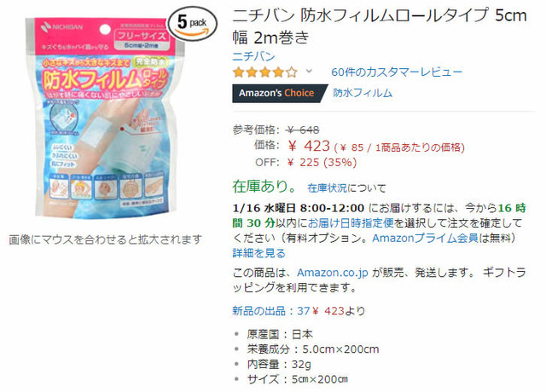This screenshot has height=392, width=546.
Task: Open the 在庫状況 link
Action: [x=328, y=188]
